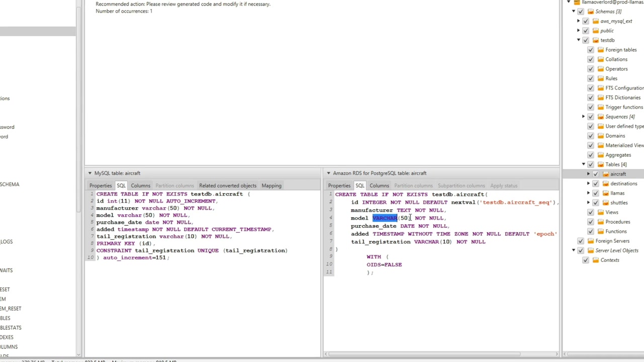Click the highlighted VARCHAR keyword in PostgreSQL SQL
The height and width of the screenshot is (362, 644).
[x=385, y=218]
